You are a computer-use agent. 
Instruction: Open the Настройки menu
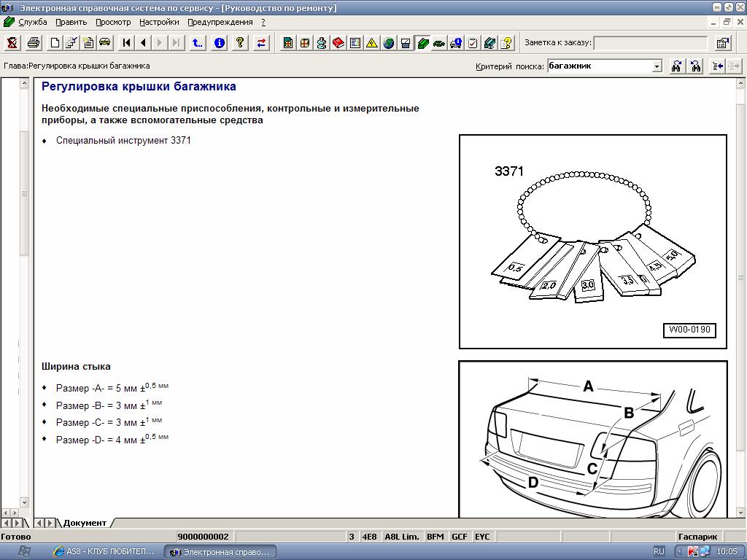159,22
